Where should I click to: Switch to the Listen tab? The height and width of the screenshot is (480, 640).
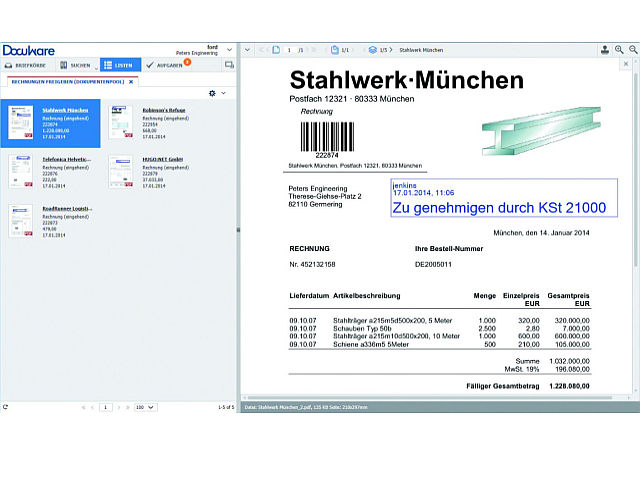tap(120, 65)
